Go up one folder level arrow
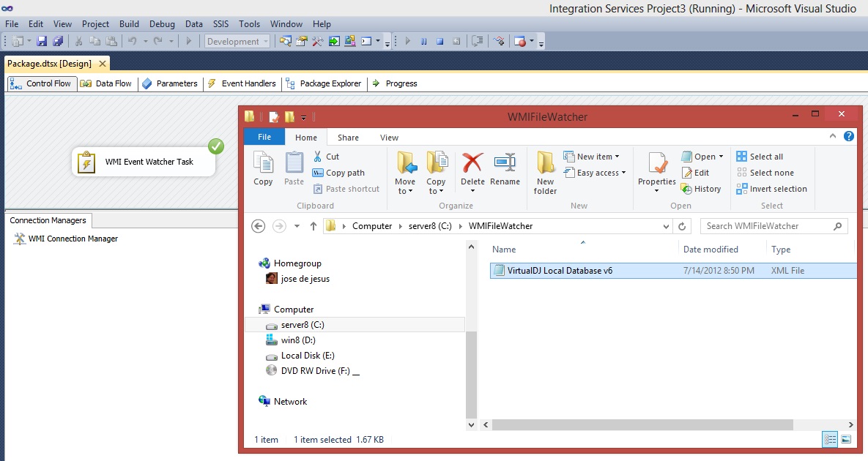 point(314,226)
